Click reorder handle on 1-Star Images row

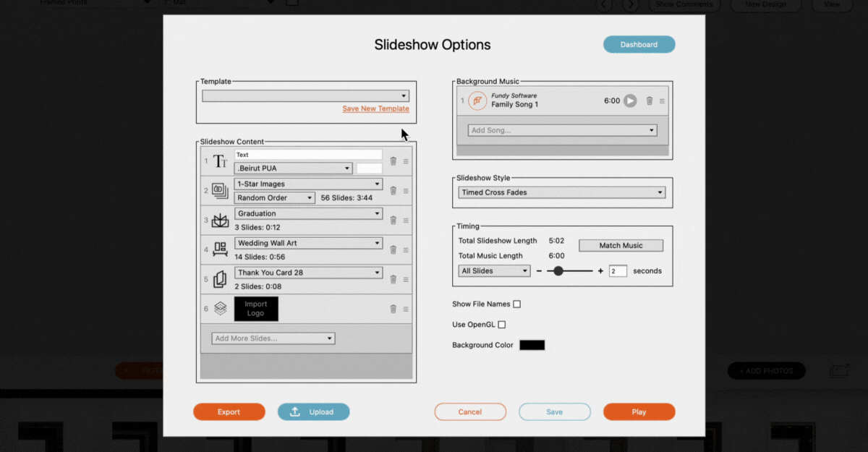(x=406, y=191)
